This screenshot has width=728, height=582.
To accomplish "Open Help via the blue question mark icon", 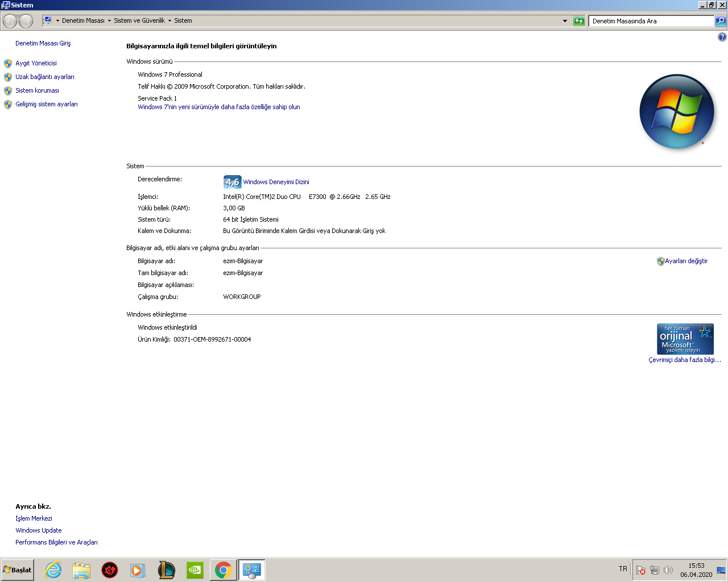I will [x=722, y=37].
